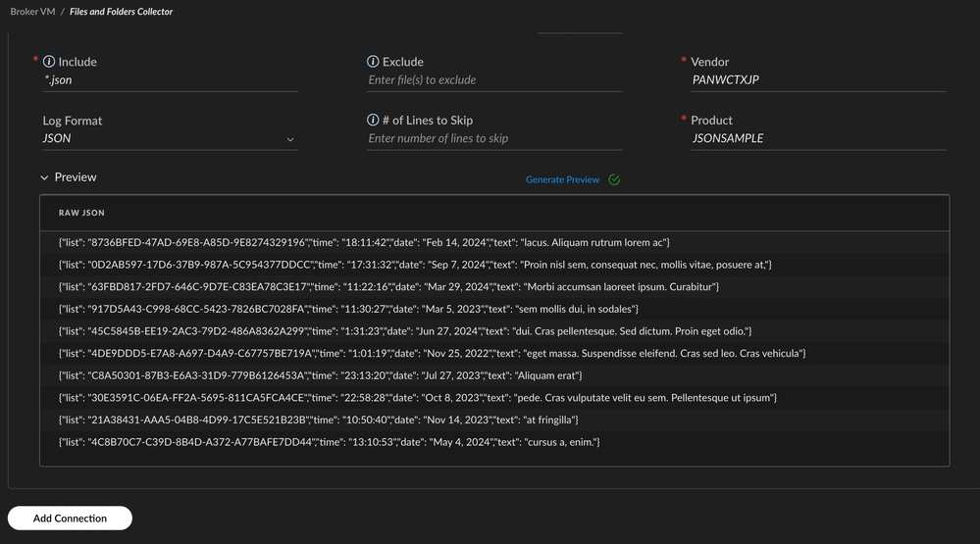Click the RAW JSON column header
The image size is (980, 544).
[x=81, y=213]
